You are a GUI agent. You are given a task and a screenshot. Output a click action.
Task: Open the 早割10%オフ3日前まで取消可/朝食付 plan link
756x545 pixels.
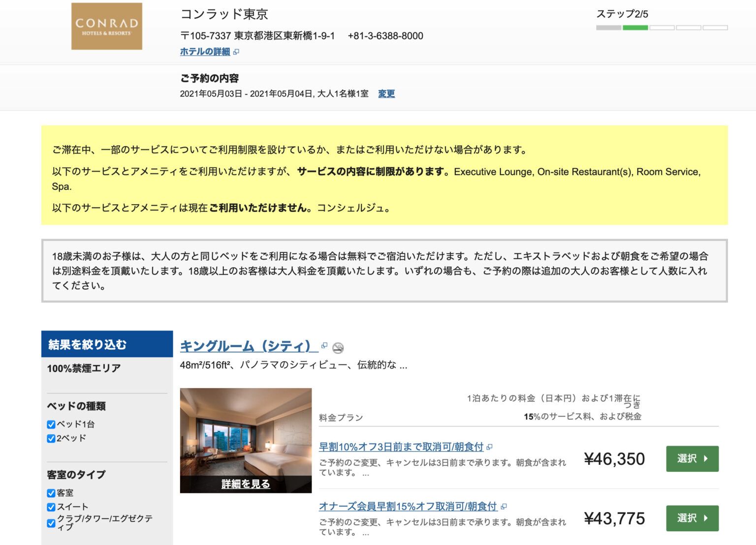coord(401,447)
